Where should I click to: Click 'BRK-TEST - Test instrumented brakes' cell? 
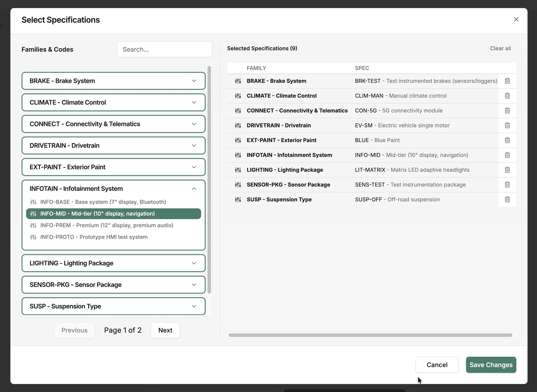click(x=426, y=81)
